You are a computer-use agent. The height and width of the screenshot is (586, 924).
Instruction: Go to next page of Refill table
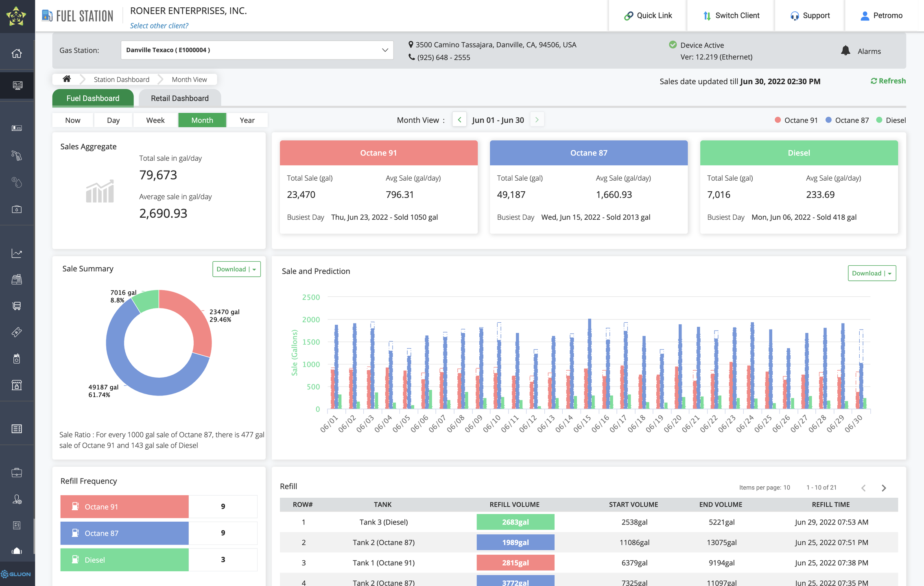click(x=883, y=488)
